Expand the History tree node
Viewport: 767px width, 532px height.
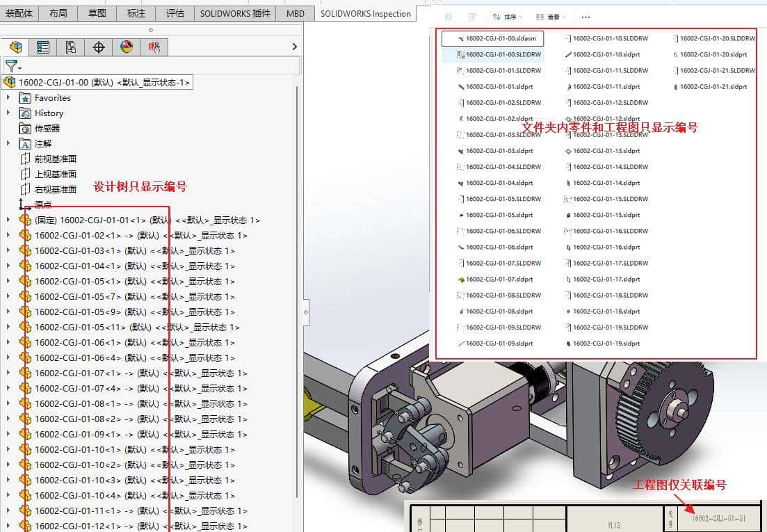point(9,113)
